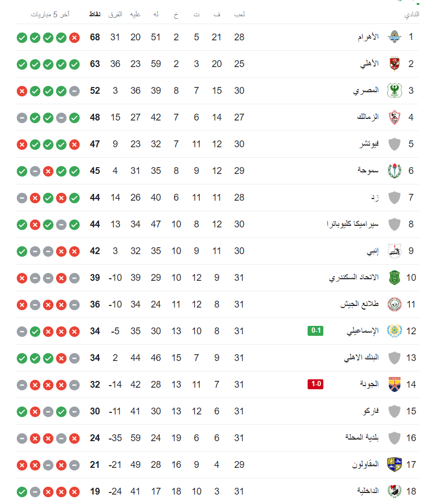Screen dimensions: 436x504
Task: Click the نقاط column header
Action: (94, 15)
